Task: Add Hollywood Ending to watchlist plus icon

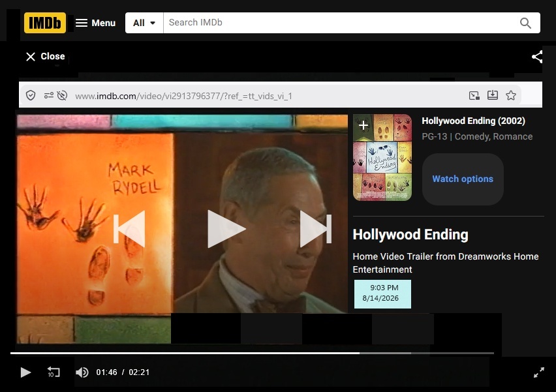Action: tap(363, 125)
